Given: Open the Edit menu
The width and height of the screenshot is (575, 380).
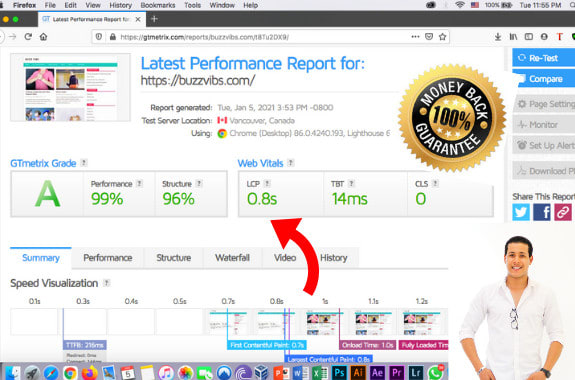Looking at the screenshot, I should (70, 5).
